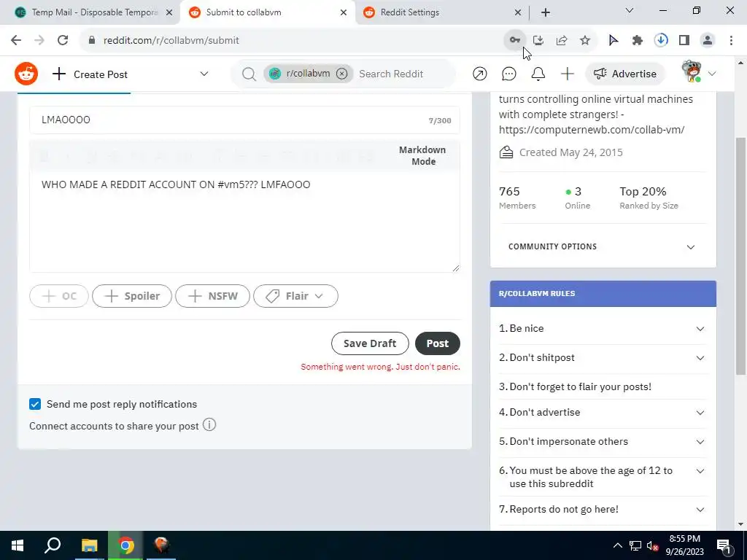View site lock information icon
The image size is (747, 560).
(91, 40)
